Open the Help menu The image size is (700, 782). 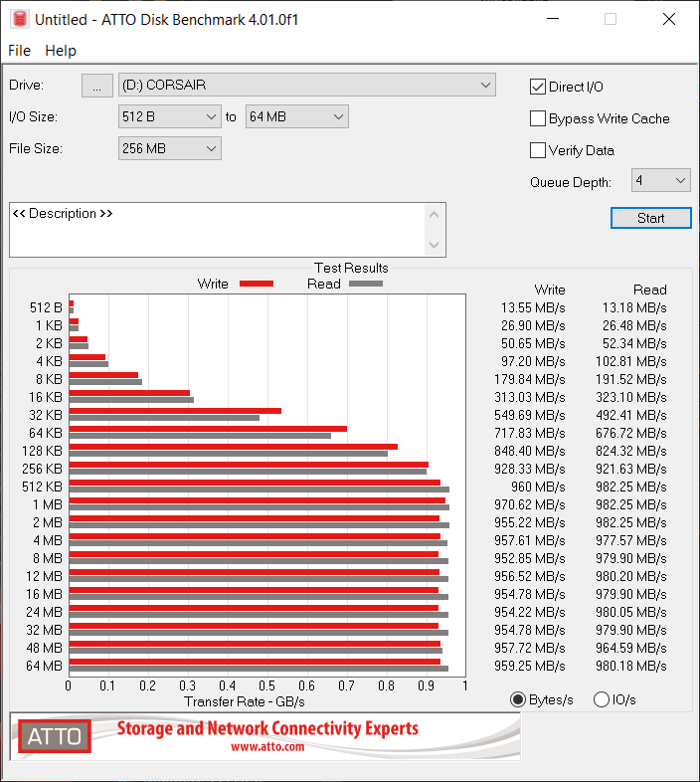click(x=61, y=51)
